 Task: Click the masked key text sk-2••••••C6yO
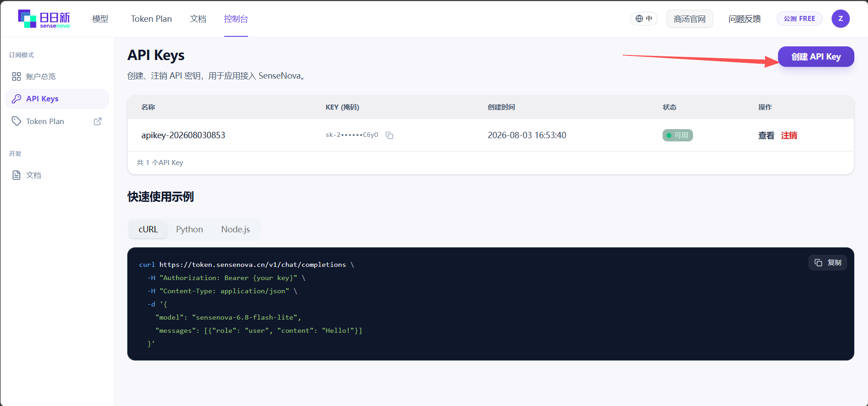coord(352,135)
